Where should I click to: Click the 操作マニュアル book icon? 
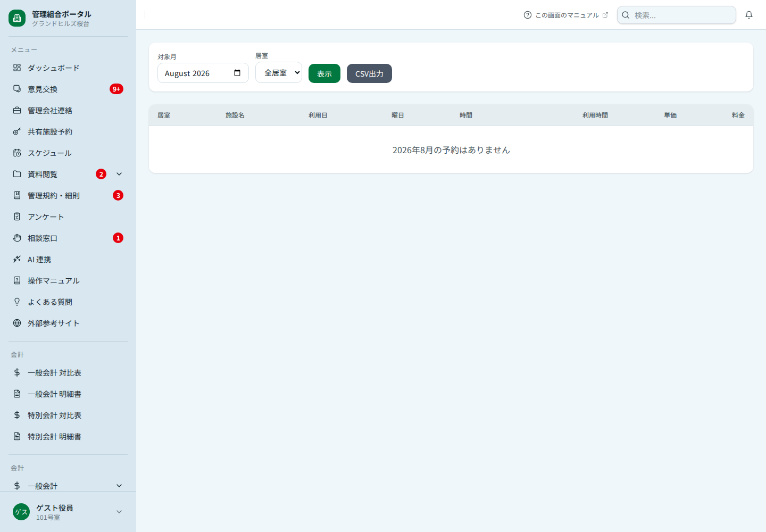click(17, 280)
